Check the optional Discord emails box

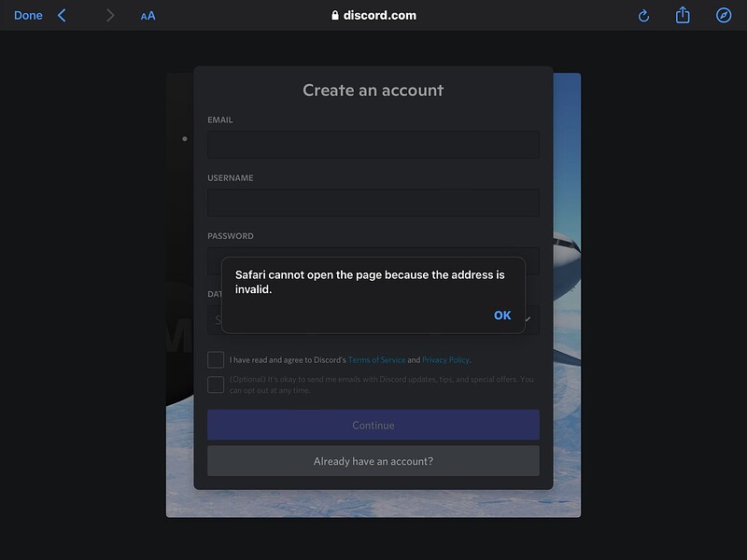(x=216, y=385)
